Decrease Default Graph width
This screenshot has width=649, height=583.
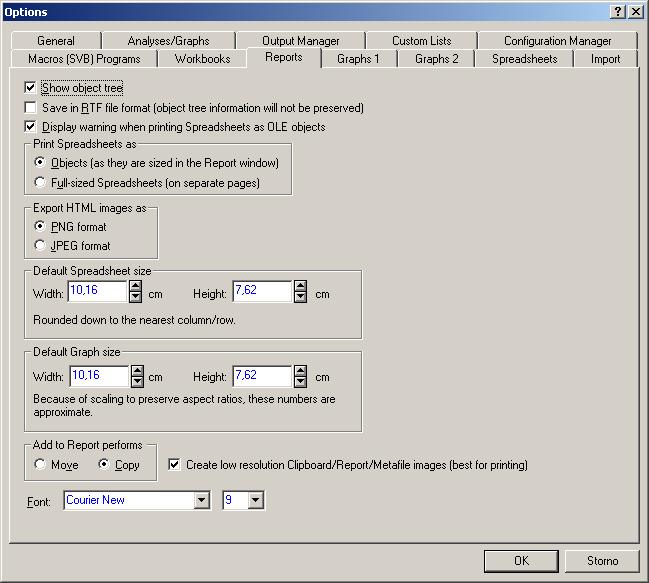137,381
